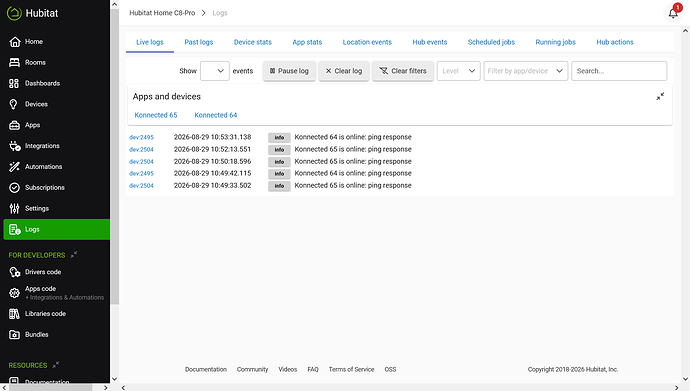Open Apps via its sidebar icon

click(15, 125)
